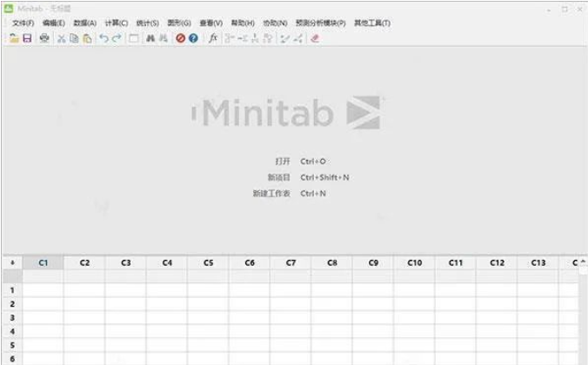Screen dimensions: 588x365
Task: Open the 其他工具(T) menu
Action: (372, 23)
